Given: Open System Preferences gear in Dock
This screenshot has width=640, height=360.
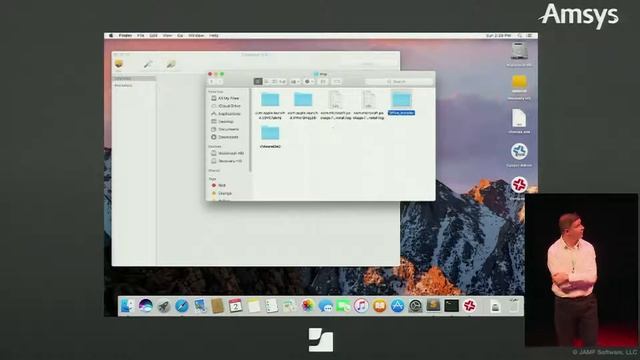Looking at the screenshot, I should (415, 306).
